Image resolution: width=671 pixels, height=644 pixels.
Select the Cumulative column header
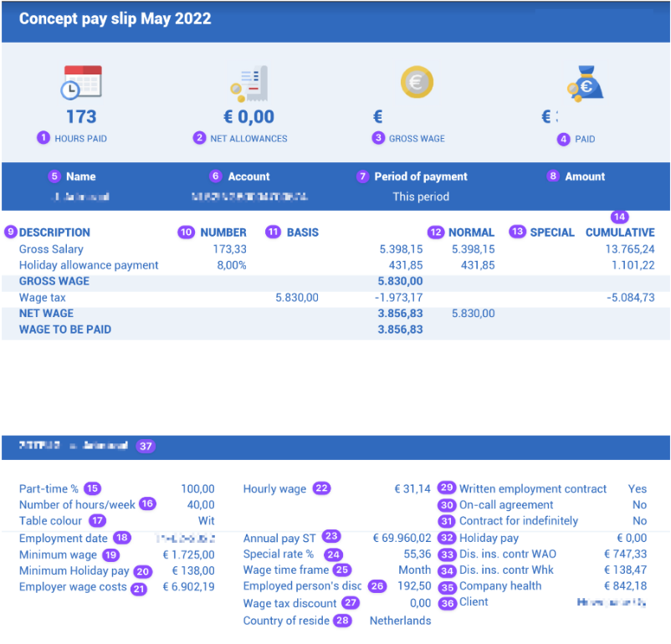(619, 233)
